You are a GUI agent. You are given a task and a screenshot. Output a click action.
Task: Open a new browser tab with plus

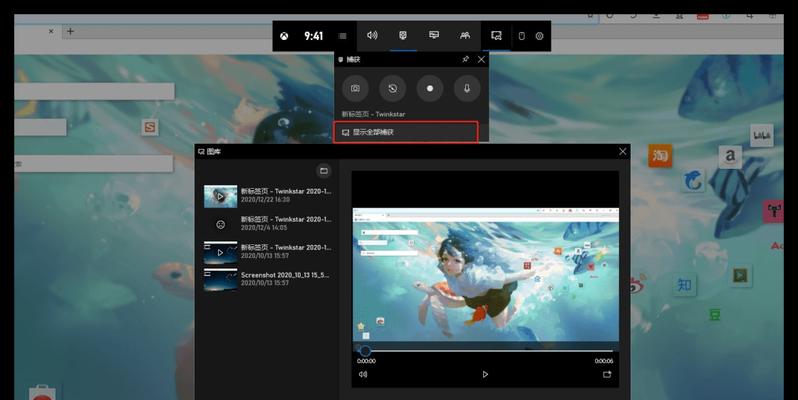(x=70, y=31)
